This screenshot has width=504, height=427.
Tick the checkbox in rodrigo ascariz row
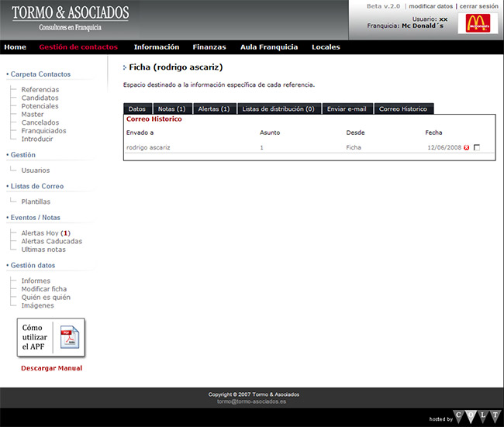coord(477,147)
